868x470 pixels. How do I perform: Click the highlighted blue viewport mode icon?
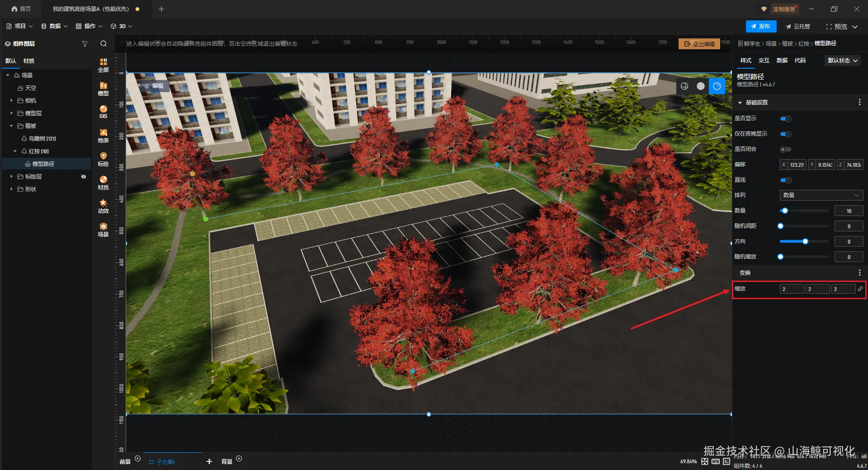[717, 86]
